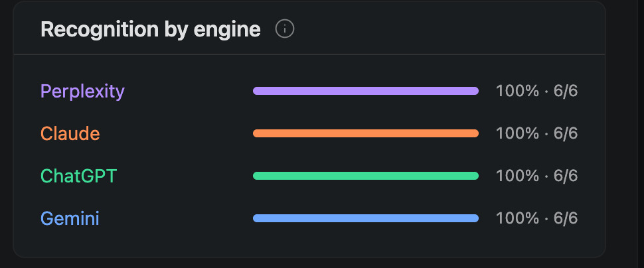Click the Claude 100% · 6/6 score

(x=537, y=133)
